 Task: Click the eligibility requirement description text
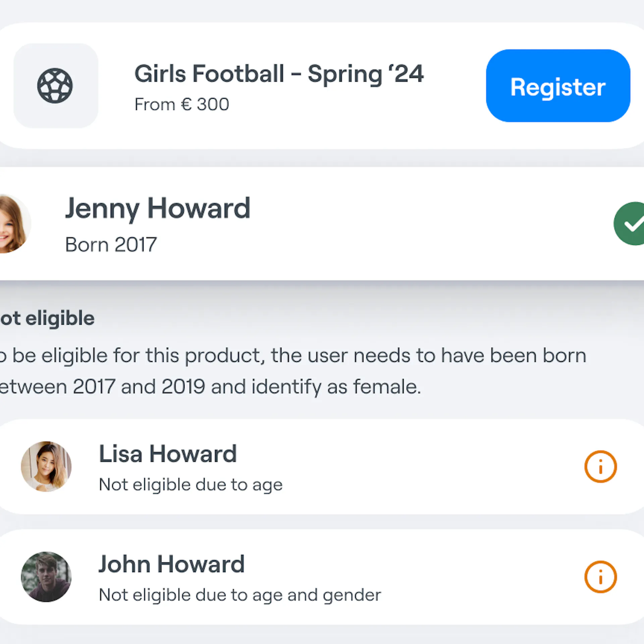point(292,371)
